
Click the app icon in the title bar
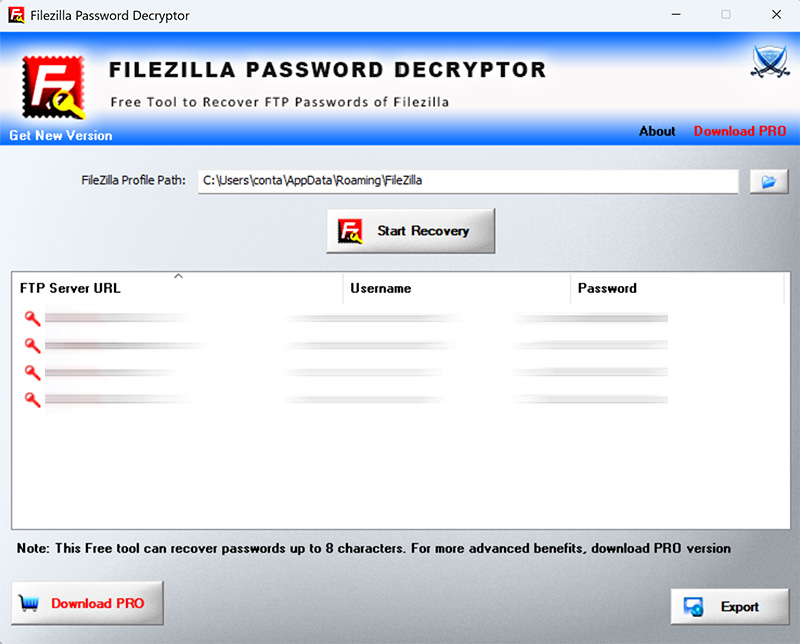click(16, 15)
